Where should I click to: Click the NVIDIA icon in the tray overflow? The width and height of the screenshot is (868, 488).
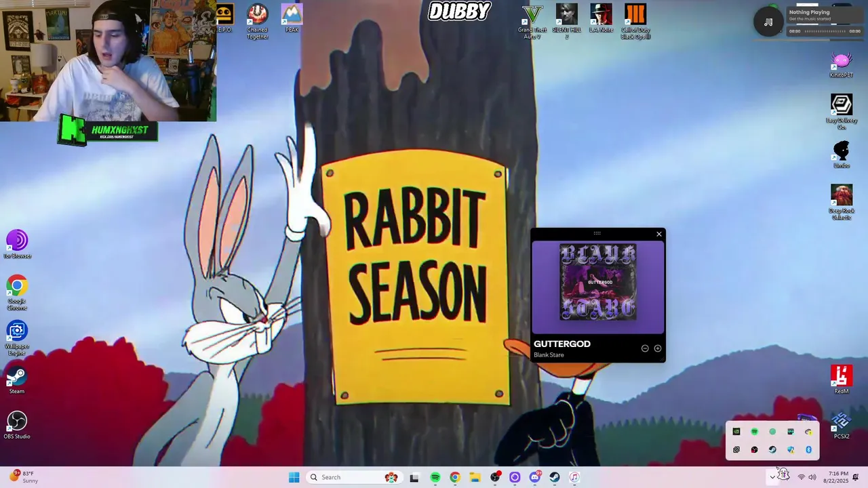736,432
